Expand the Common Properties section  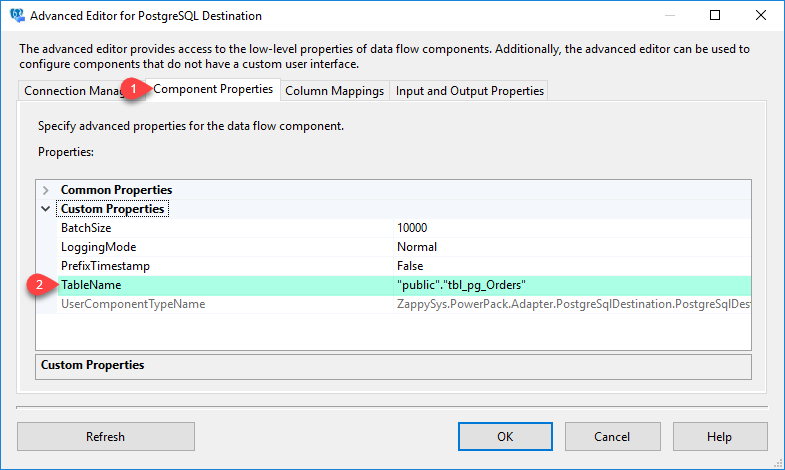pyautogui.click(x=46, y=190)
